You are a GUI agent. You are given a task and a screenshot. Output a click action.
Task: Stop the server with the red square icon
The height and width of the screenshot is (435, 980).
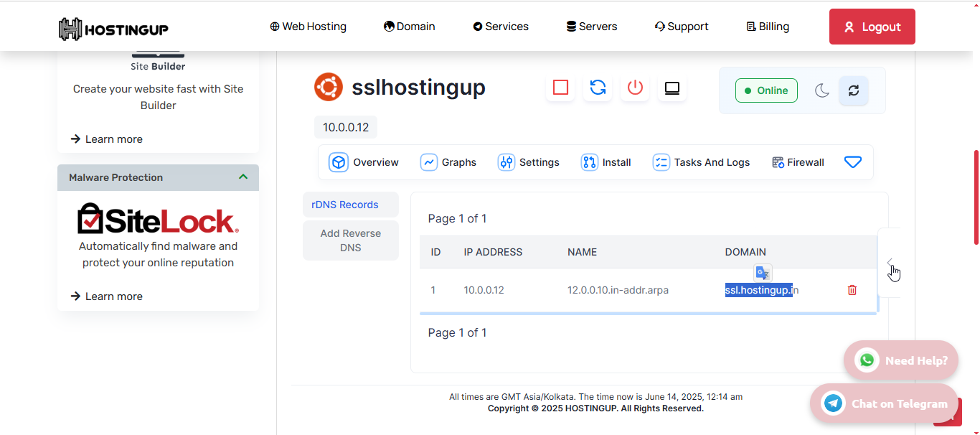pos(561,88)
